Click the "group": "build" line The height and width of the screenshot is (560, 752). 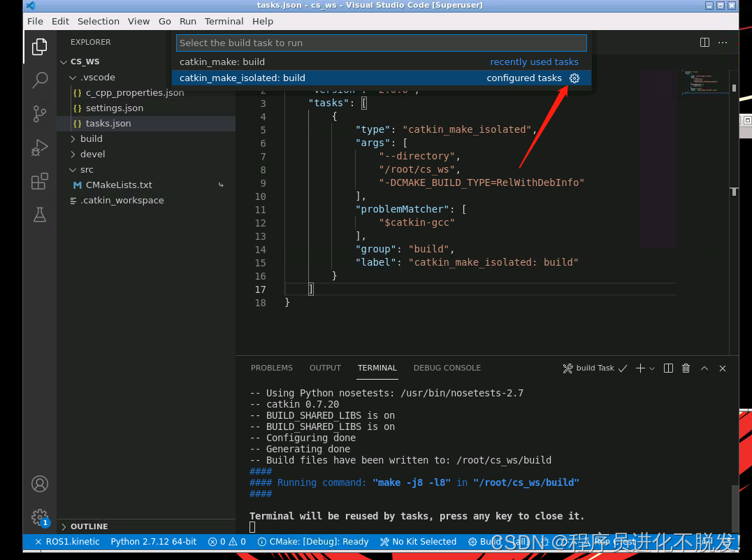(404, 249)
